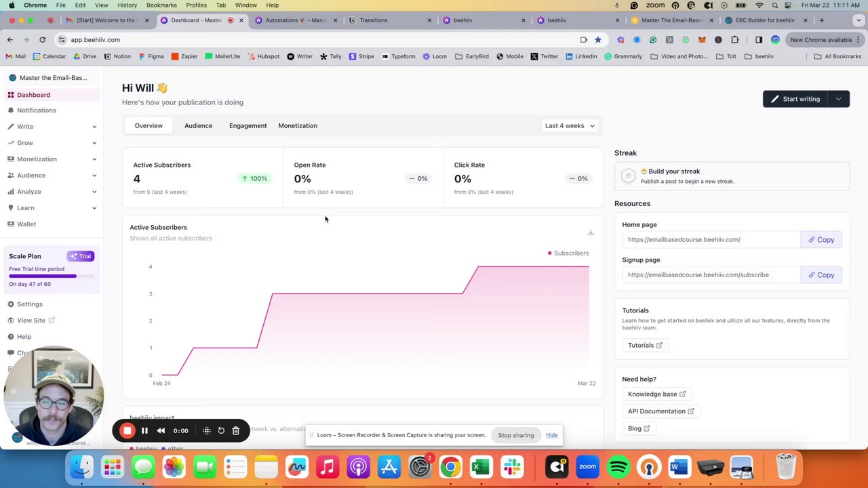868x488 pixels.
Task: Copy the Signup page URL
Action: tap(821, 274)
